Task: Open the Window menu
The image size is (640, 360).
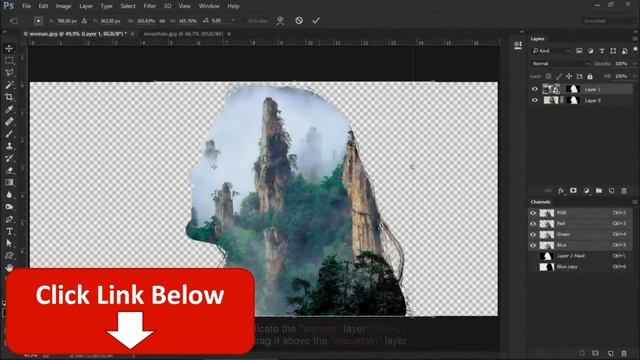Action: click(x=209, y=6)
